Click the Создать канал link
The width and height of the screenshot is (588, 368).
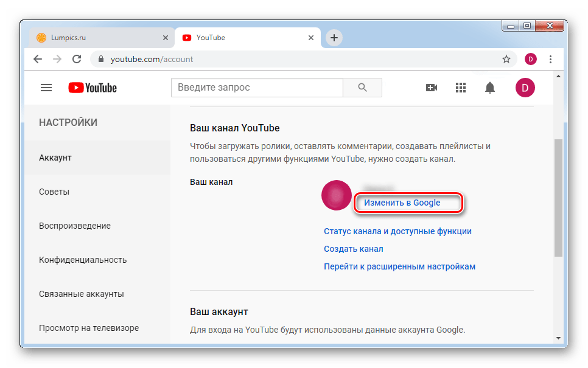coord(353,249)
